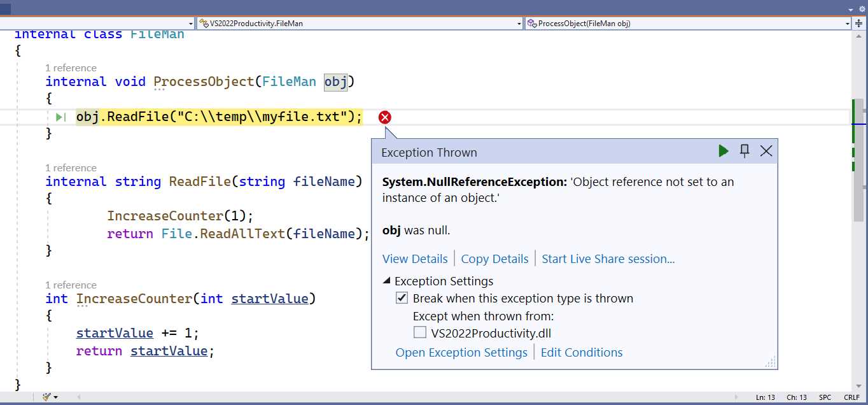Click the settings gear in the title bar

(x=862, y=8)
